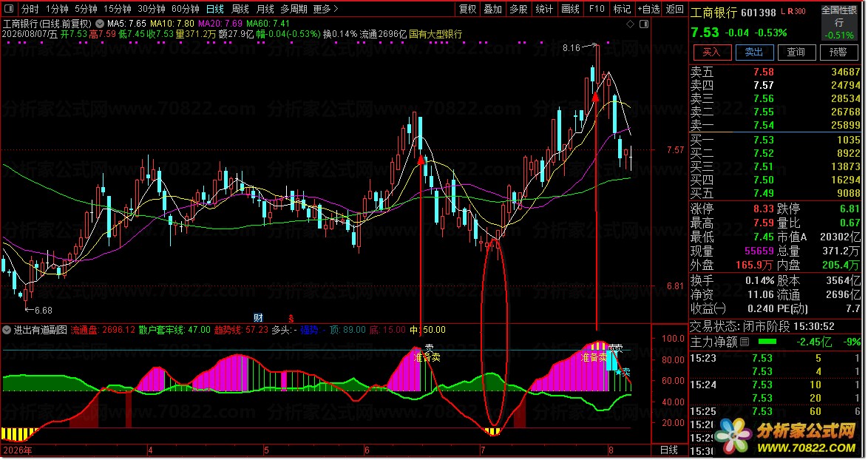Open the F10 company info
This screenshot has width=868, height=460.
point(597,9)
